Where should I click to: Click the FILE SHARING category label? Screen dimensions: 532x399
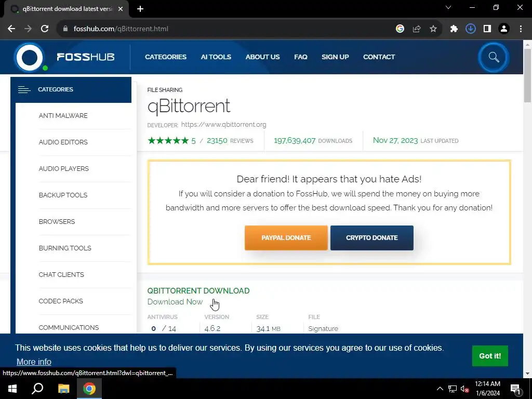coord(165,90)
